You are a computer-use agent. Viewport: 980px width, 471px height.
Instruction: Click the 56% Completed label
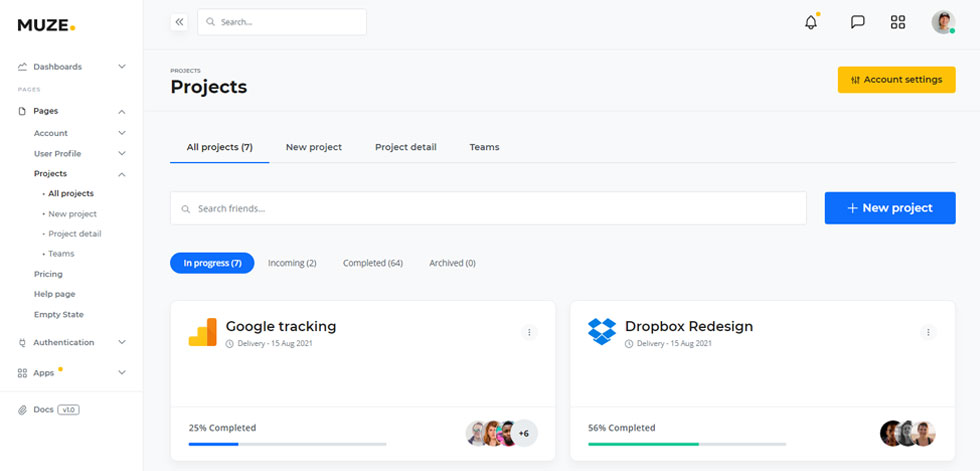click(622, 428)
